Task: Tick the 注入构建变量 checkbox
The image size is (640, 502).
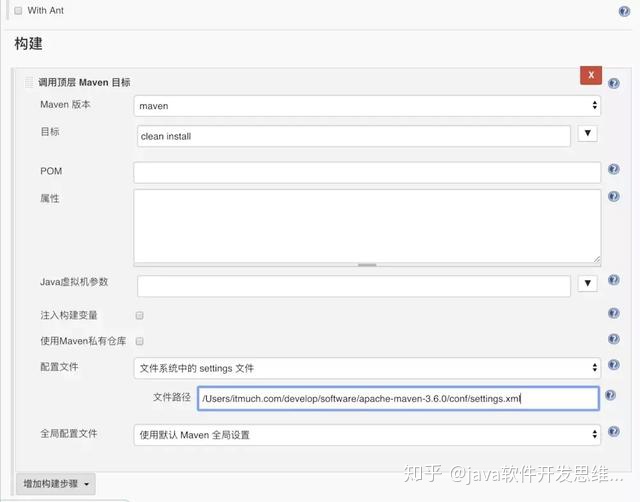Action: coord(140,315)
